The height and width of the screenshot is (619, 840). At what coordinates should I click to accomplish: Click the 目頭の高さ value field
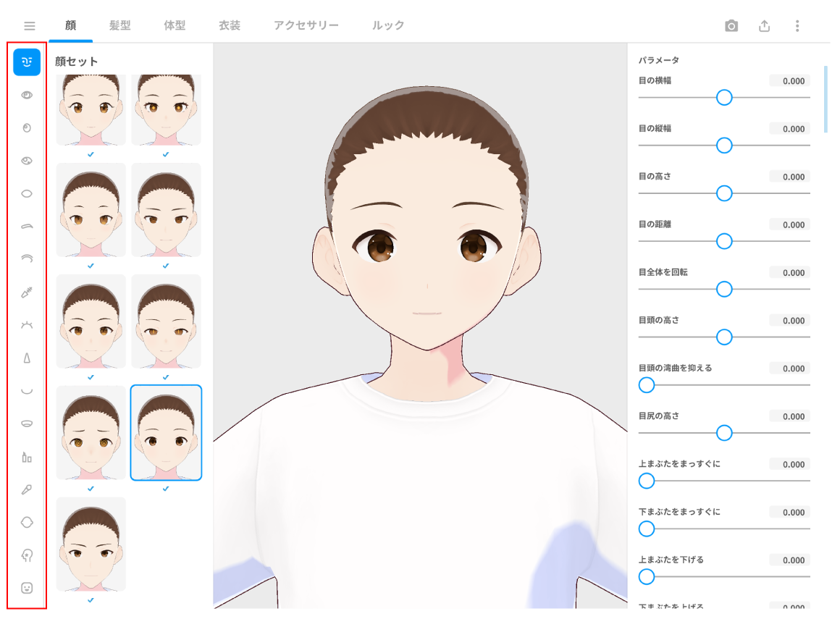click(x=789, y=320)
